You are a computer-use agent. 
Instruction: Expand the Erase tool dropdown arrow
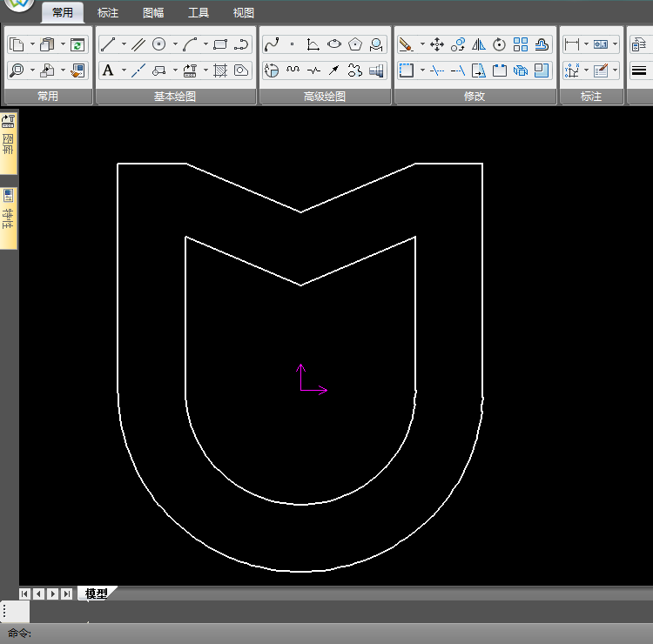pyautogui.click(x=422, y=44)
